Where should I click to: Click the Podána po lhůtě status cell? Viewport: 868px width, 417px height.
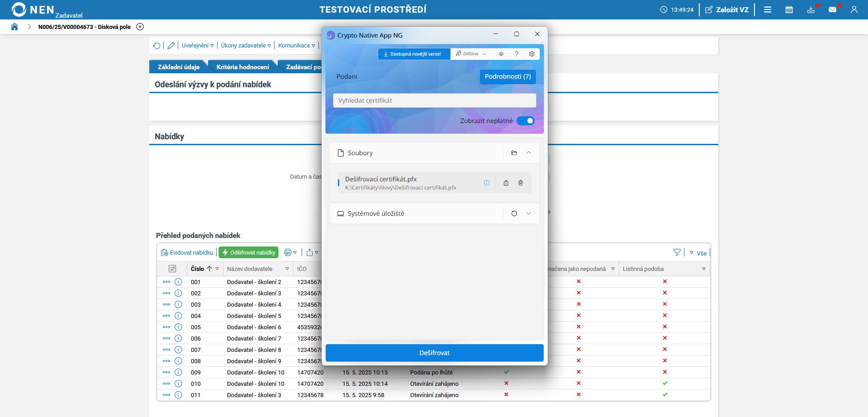tap(432, 372)
